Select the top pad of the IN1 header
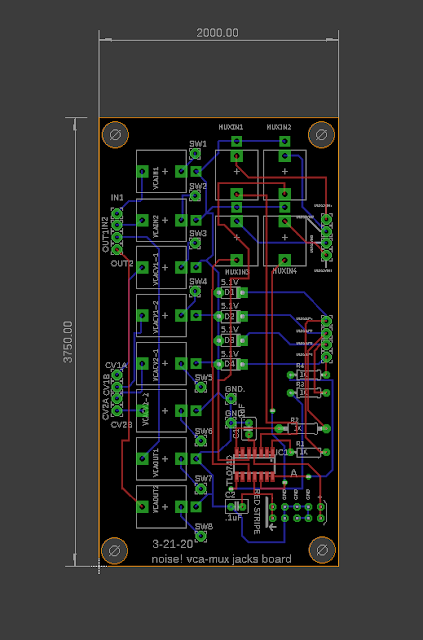The image size is (423, 640). 117,213
